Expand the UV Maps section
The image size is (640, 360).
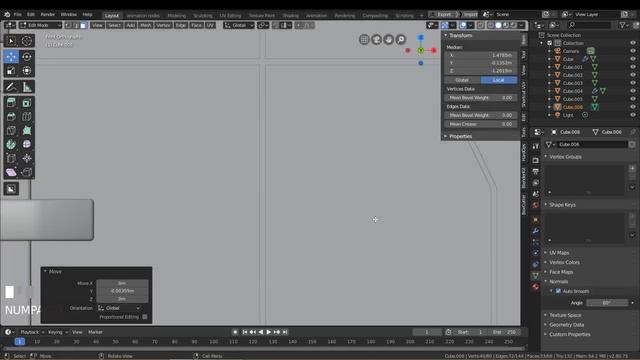559,253
